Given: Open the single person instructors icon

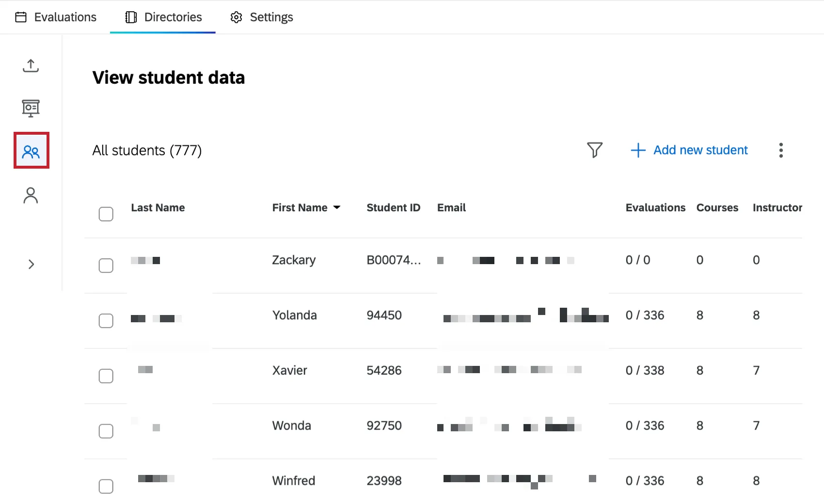Looking at the screenshot, I should 31,195.
